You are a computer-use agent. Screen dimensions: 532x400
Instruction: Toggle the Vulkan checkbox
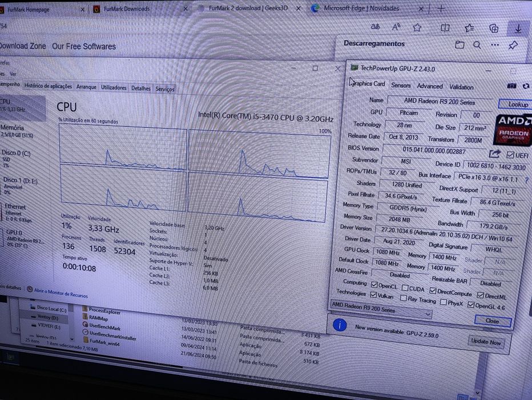coord(373,294)
